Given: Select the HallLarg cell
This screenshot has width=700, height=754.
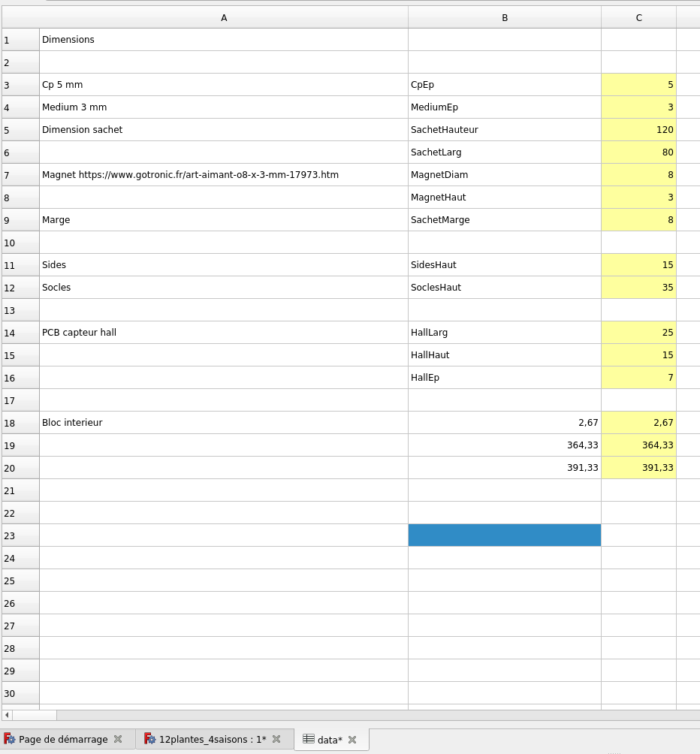Looking at the screenshot, I should click(504, 333).
